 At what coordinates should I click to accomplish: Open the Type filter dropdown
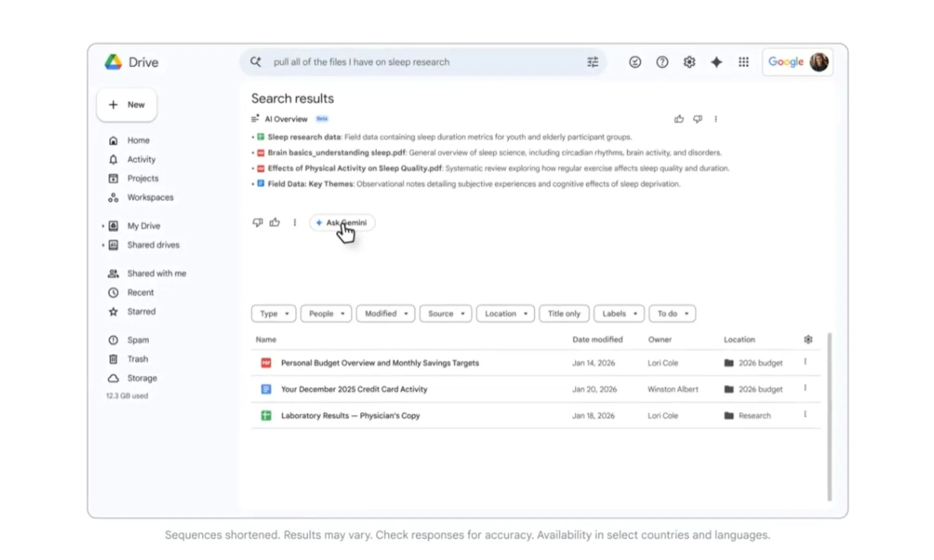point(274,314)
